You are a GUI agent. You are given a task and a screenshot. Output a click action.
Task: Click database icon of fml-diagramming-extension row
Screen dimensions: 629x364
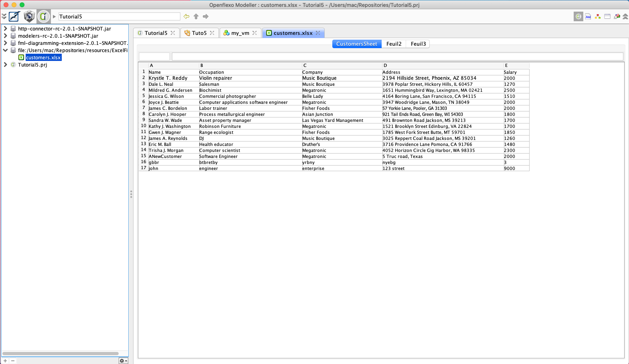click(13, 43)
